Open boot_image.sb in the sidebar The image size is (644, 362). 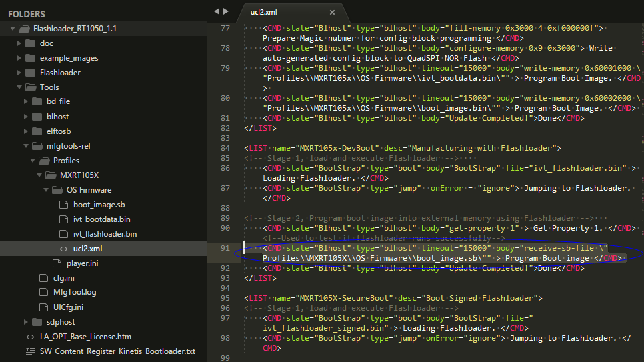tap(99, 205)
